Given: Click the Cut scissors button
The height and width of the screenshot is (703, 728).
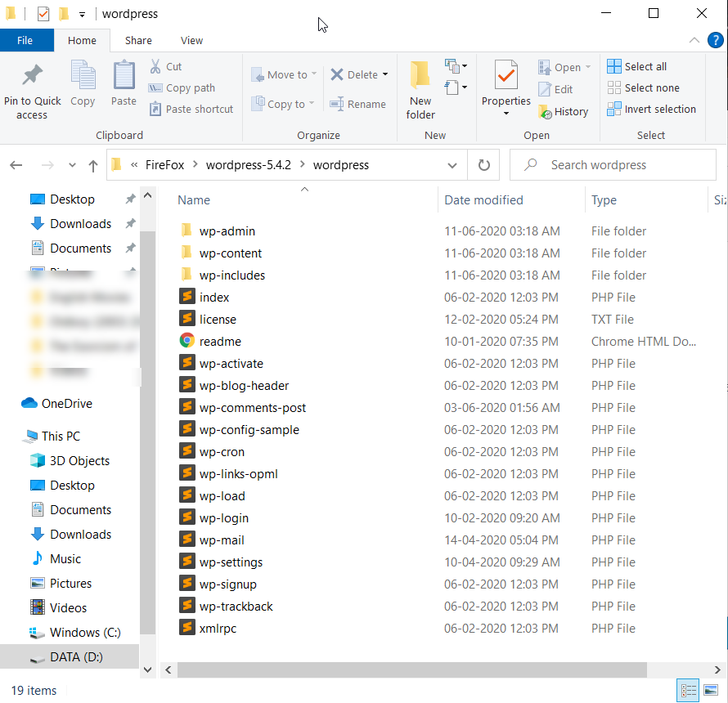Looking at the screenshot, I should coord(166,66).
